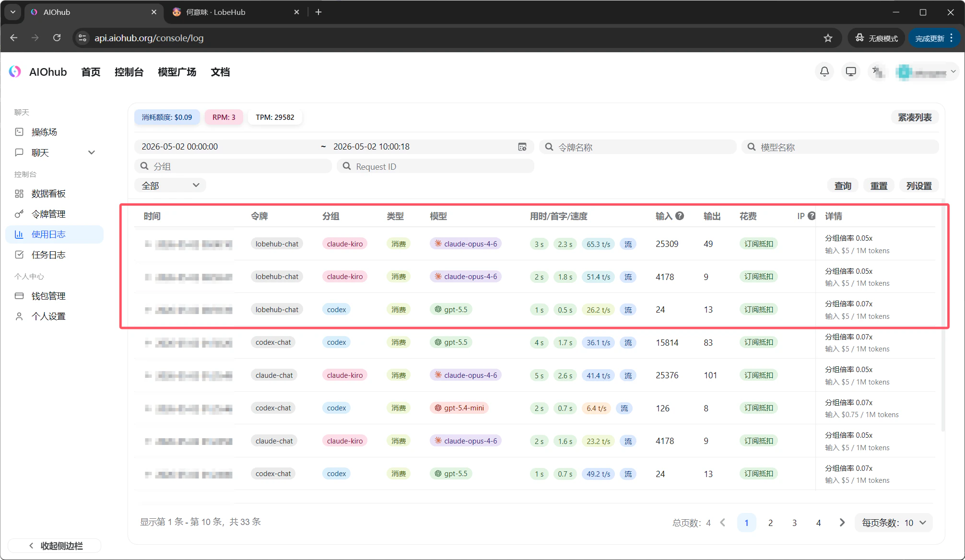Click input value 126 in table

coord(662,408)
